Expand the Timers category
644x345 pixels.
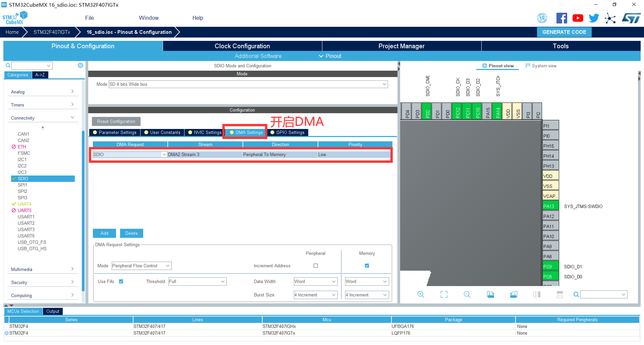pos(42,105)
